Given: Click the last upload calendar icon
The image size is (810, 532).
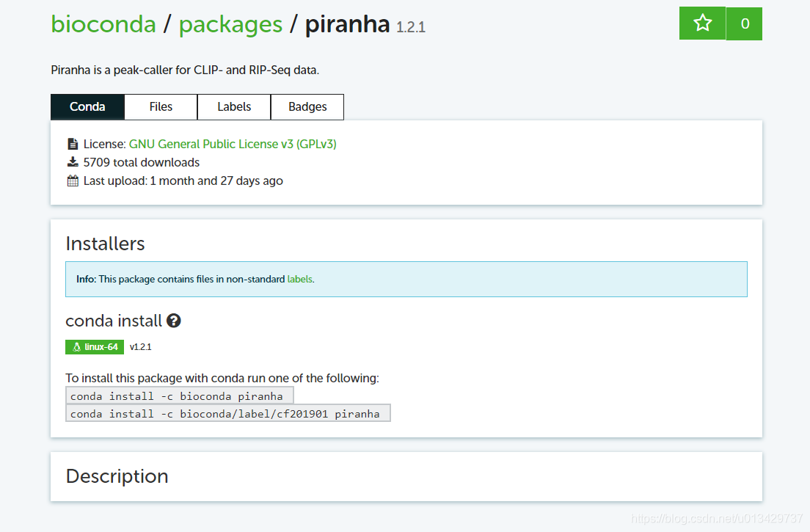Looking at the screenshot, I should click(73, 181).
